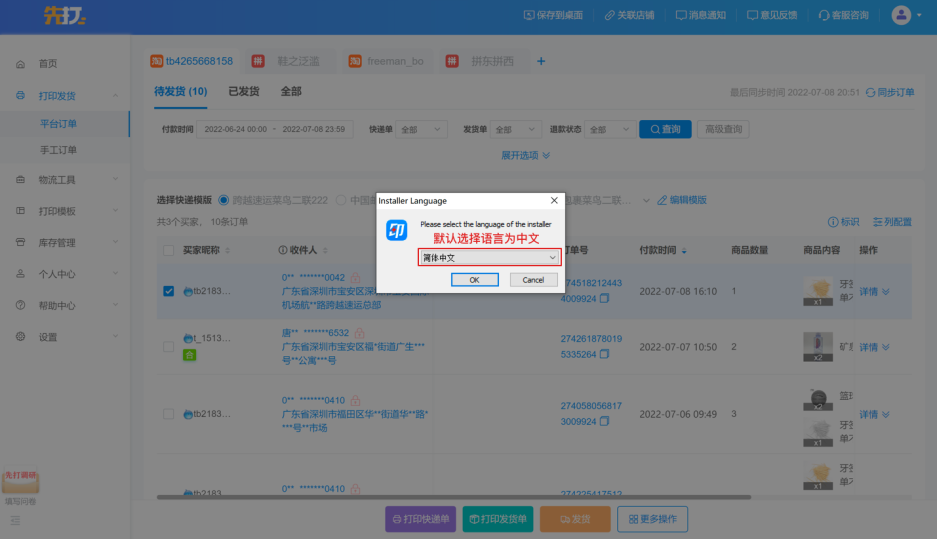
Task: Open 关联店铺 link icon in header
Action: 609,15
